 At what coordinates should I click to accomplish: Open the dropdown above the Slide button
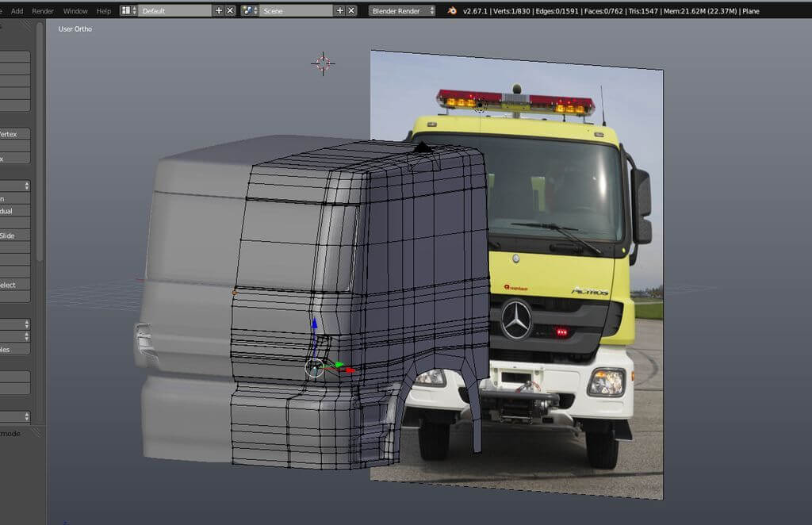pyautogui.click(x=16, y=186)
